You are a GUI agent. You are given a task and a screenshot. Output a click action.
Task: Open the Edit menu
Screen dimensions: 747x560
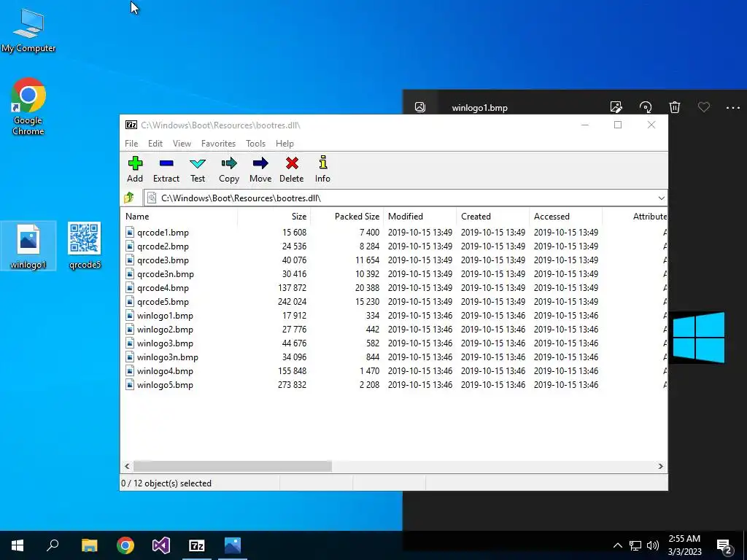click(x=155, y=144)
